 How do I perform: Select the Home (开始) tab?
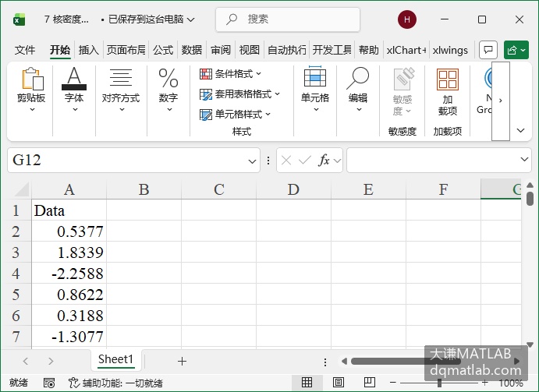[60, 50]
